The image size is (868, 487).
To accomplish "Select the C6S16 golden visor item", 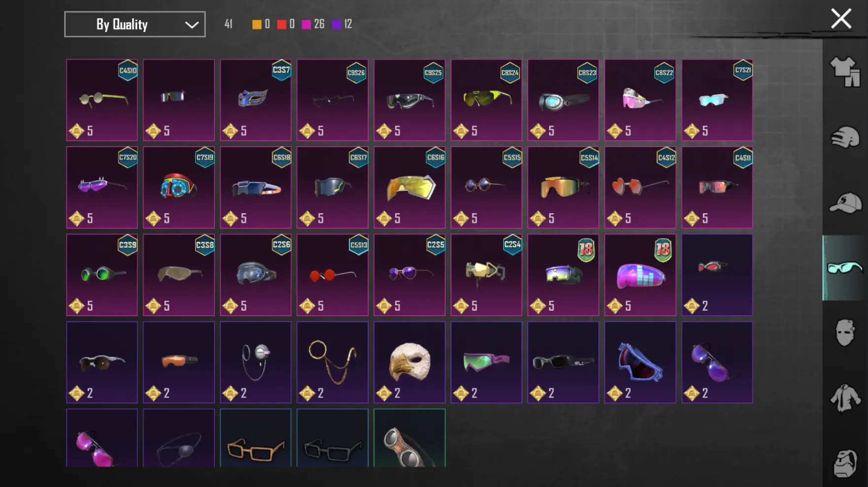I will [x=409, y=187].
